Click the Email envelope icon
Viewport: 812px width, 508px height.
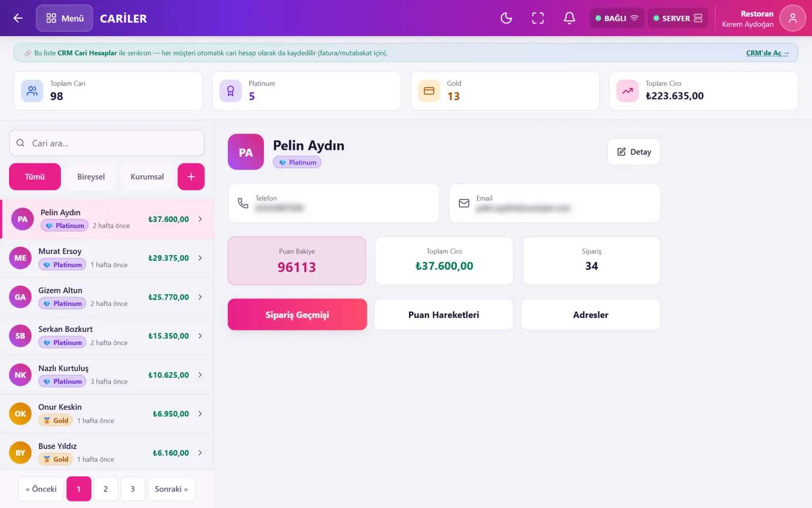[x=464, y=203]
